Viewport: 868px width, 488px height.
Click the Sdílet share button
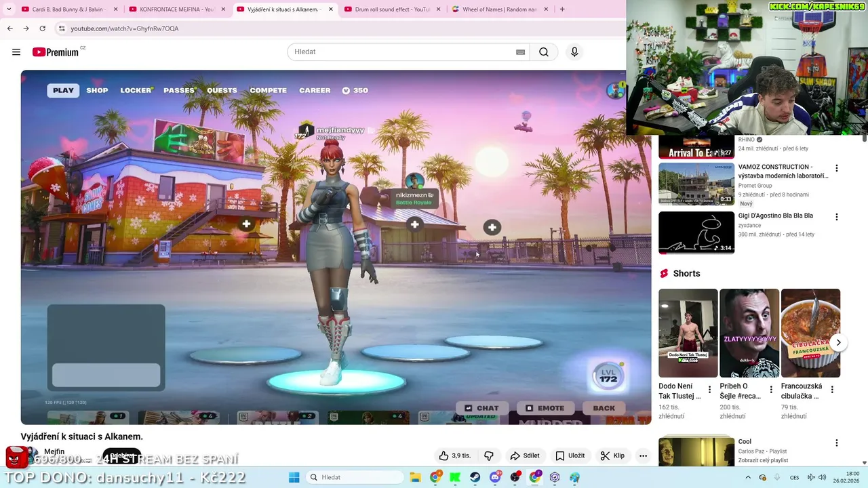pos(525,456)
